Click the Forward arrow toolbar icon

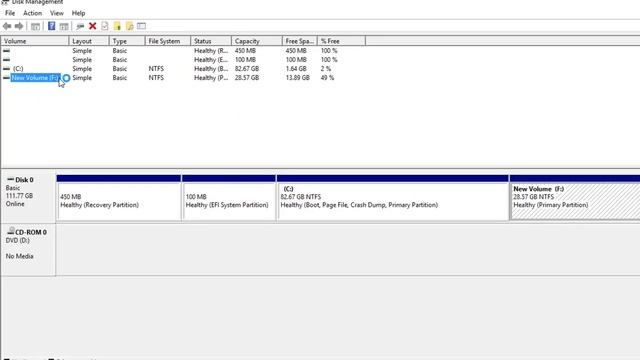[x=19, y=26]
